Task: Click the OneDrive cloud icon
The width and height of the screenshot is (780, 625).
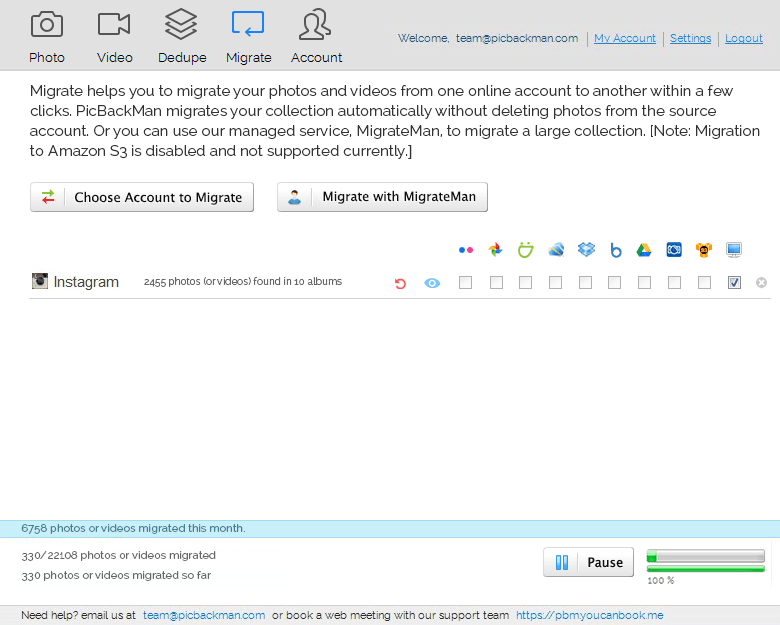Action: [556, 249]
